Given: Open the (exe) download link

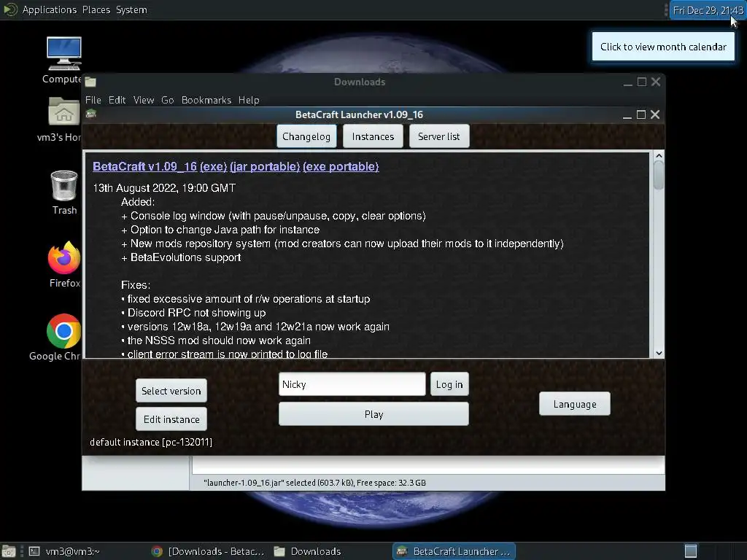Looking at the screenshot, I should [213, 167].
